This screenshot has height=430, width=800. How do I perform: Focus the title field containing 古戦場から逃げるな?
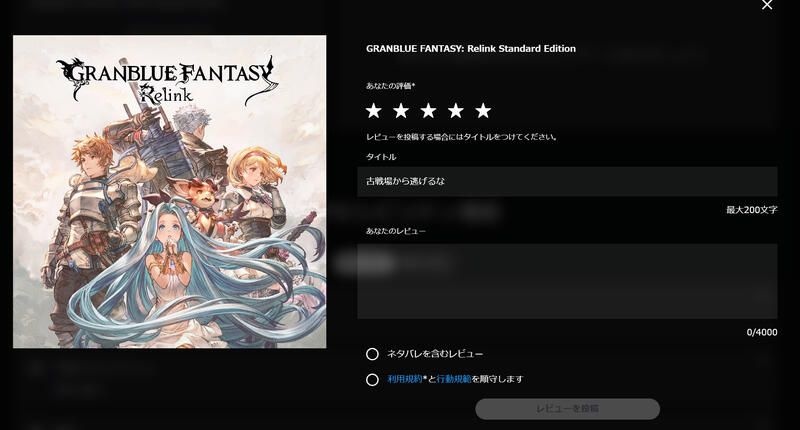click(567, 181)
